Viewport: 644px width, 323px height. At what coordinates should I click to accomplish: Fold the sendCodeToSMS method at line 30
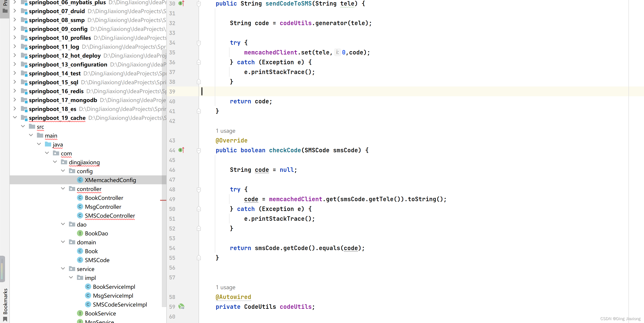(199, 4)
